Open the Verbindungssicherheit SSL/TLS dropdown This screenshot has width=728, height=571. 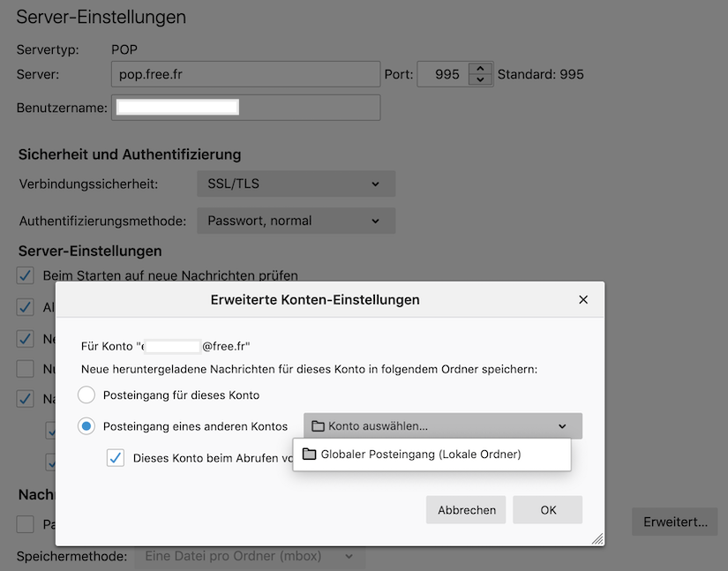[x=296, y=184]
